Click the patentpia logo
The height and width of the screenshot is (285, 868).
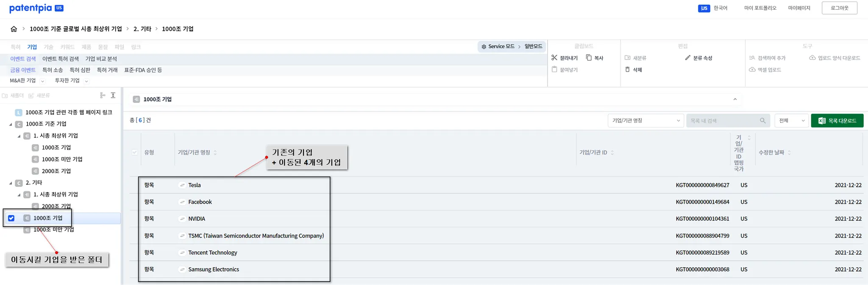[36, 8]
